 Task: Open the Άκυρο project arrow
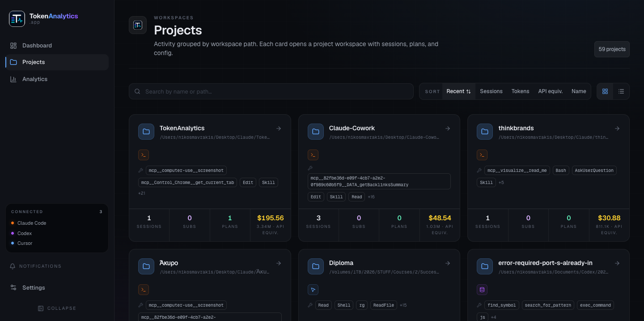pyautogui.click(x=279, y=263)
